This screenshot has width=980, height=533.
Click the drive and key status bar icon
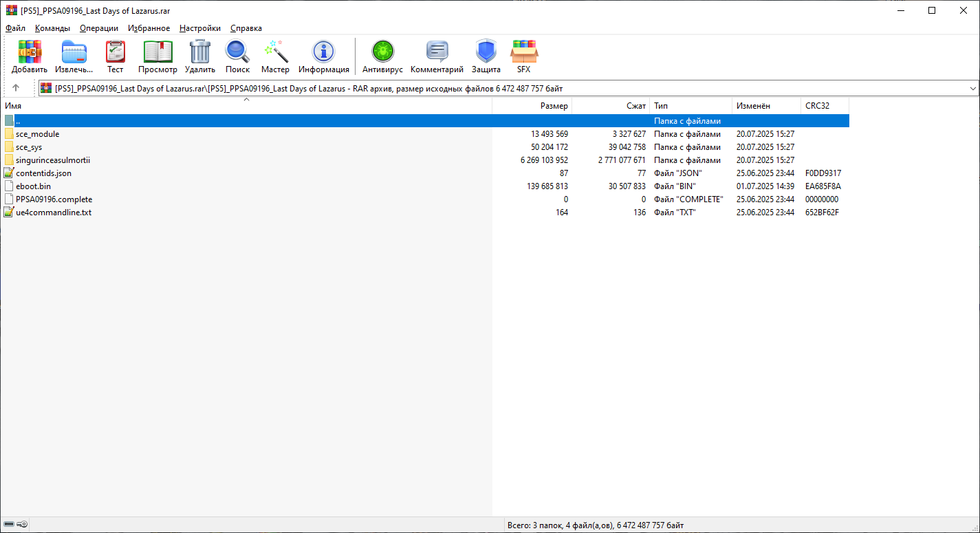point(16,525)
